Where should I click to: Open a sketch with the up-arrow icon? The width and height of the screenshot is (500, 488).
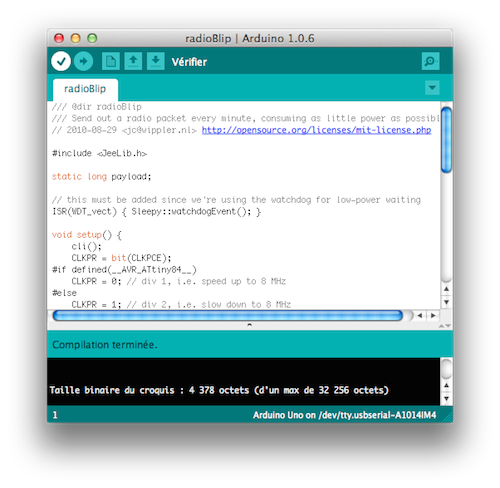point(133,61)
